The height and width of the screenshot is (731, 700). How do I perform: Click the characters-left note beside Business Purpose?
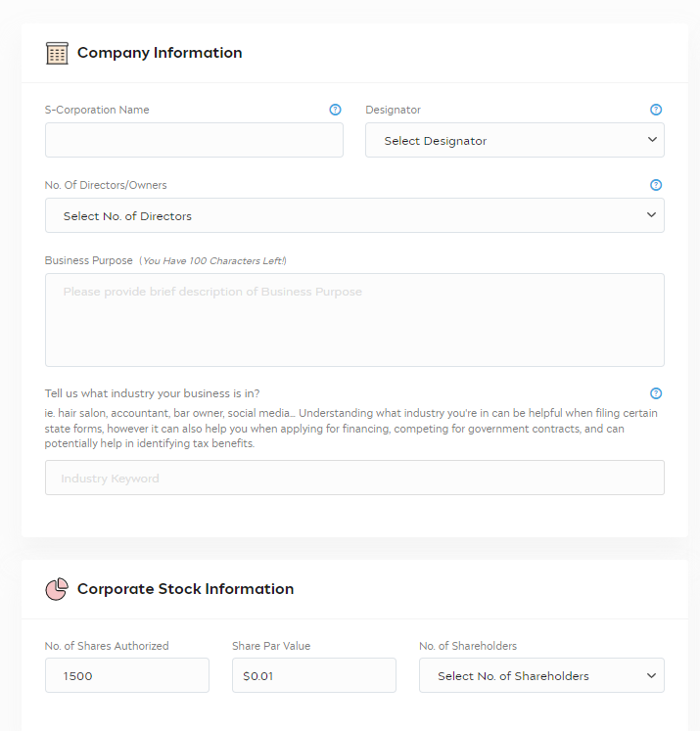[x=212, y=260]
